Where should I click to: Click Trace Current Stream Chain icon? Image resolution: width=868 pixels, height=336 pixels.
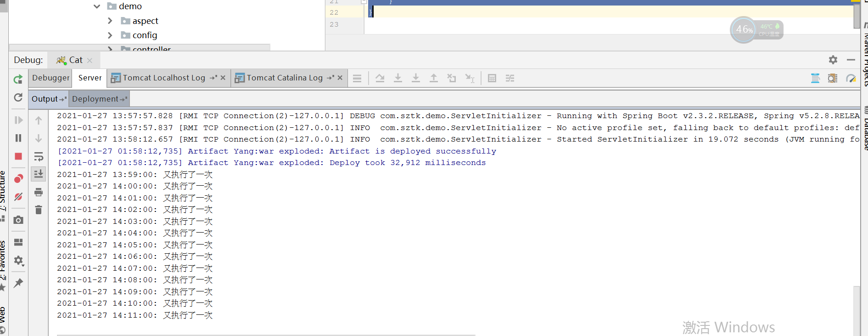[510, 78]
